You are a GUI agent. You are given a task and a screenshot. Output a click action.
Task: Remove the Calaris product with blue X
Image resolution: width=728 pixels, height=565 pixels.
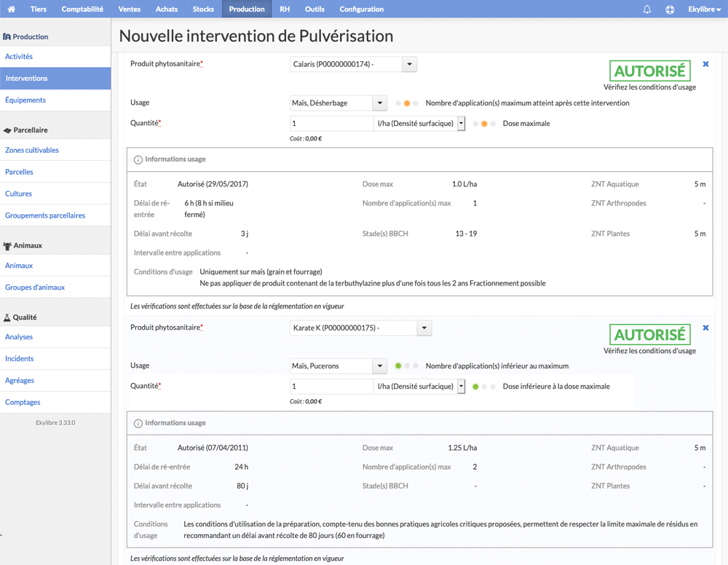click(705, 64)
